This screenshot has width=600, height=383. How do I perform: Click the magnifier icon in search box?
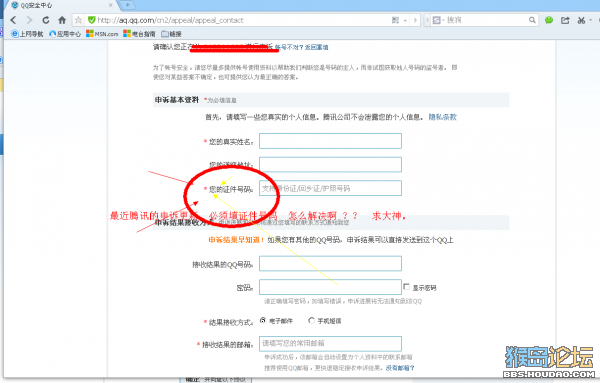point(532,20)
